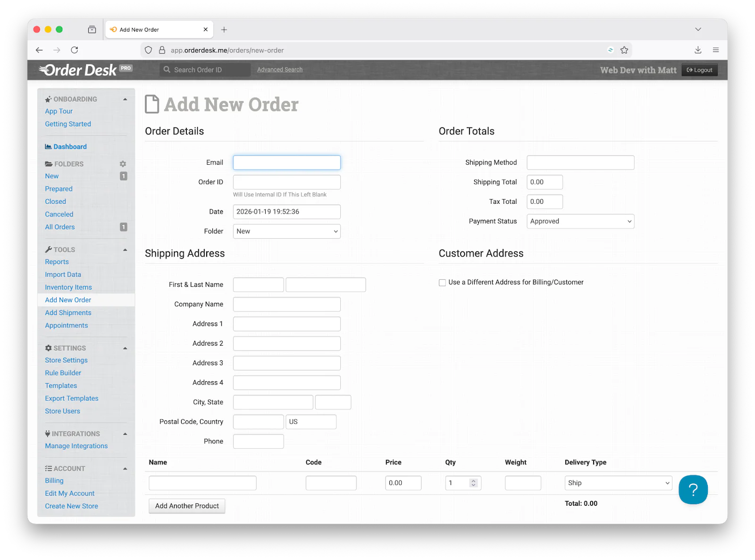
Task: Click the wrench icon next to TOOLS
Action: tap(49, 249)
